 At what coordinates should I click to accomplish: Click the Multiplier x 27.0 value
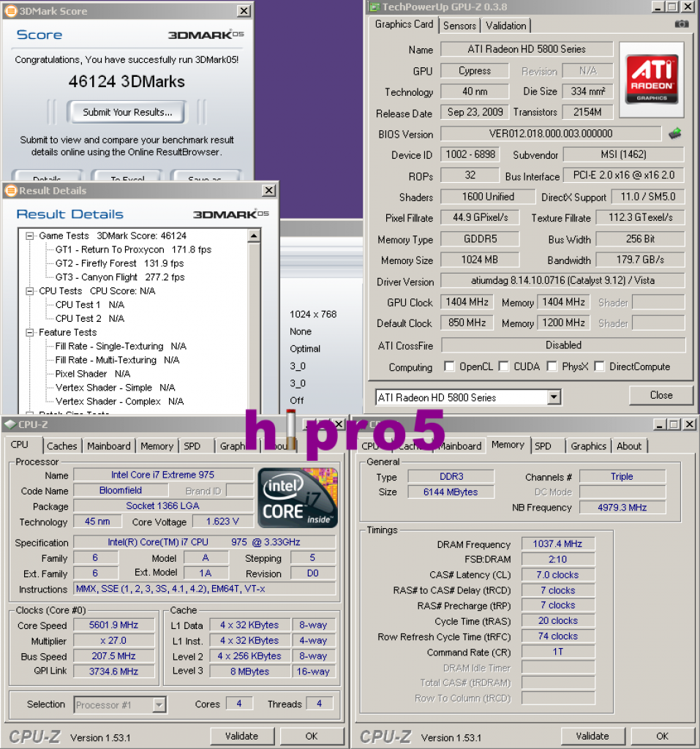click(113, 641)
